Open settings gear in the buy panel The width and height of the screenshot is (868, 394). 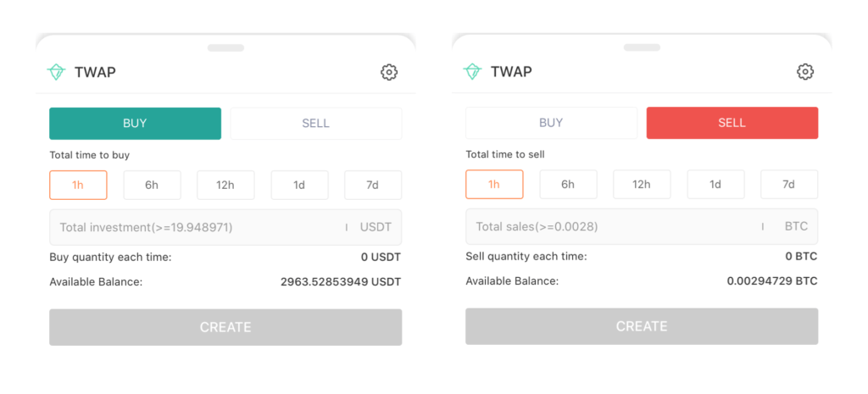pyautogui.click(x=389, y=72)
